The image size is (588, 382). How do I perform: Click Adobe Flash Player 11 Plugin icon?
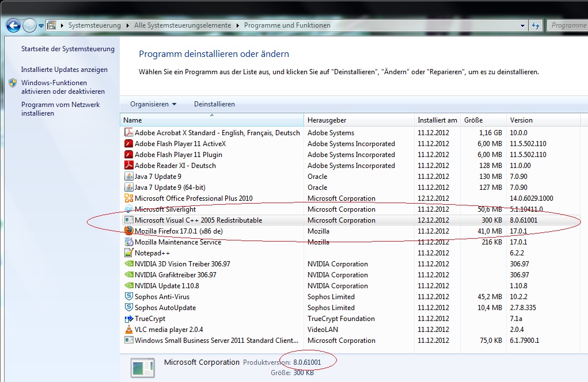[128, 154]
